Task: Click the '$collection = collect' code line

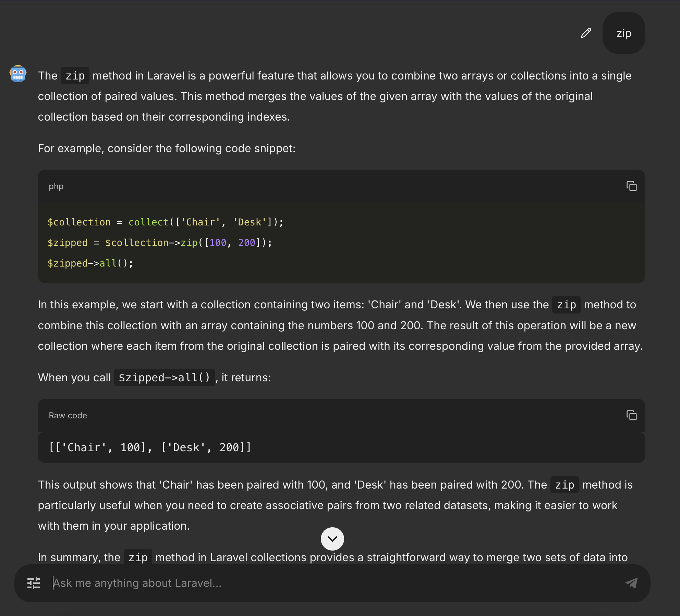Action: [165, 222]
